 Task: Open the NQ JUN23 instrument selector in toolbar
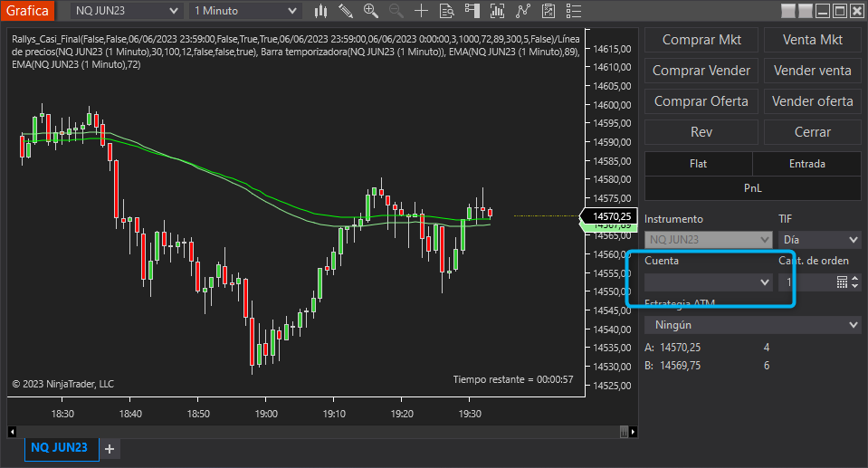126,11
